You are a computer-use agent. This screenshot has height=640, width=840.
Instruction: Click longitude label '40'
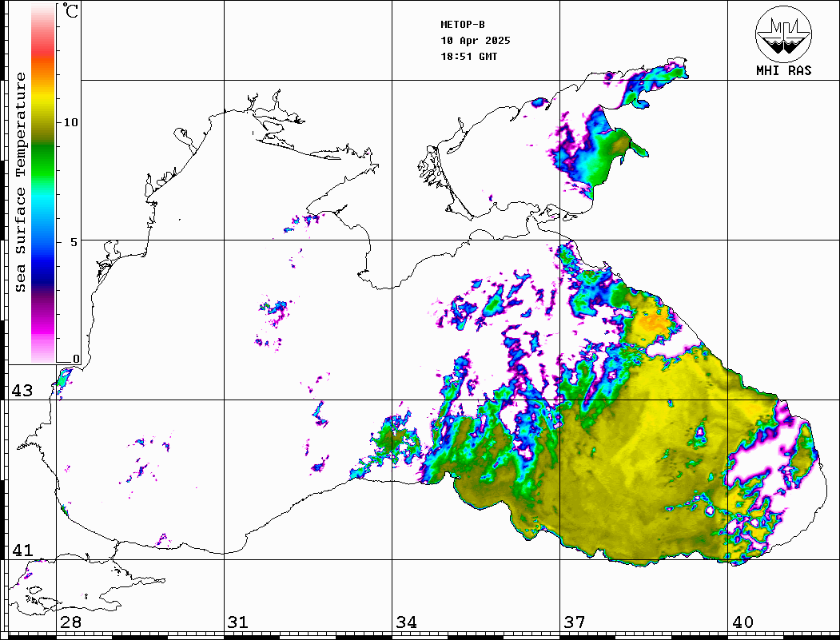(742, 622)
